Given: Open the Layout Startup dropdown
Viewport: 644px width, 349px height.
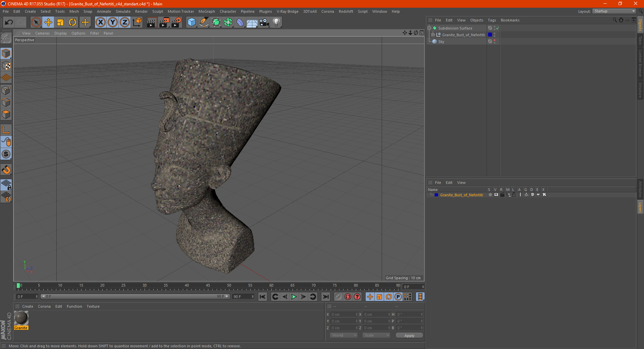Looking at the screenshot, I should tap(614, 11).
